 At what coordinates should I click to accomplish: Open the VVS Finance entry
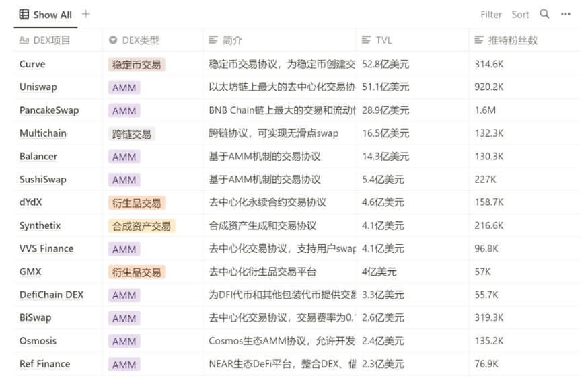(46, 249)
